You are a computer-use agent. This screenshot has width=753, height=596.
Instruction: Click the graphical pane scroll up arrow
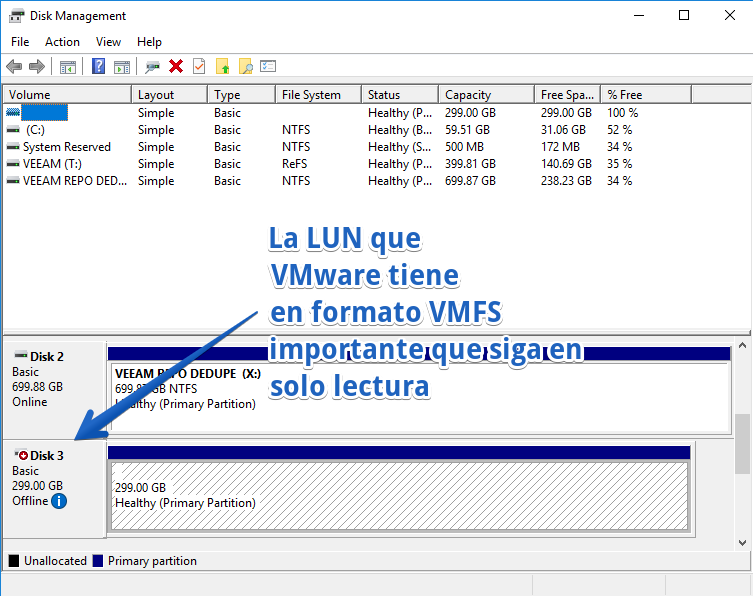(742, 345)
